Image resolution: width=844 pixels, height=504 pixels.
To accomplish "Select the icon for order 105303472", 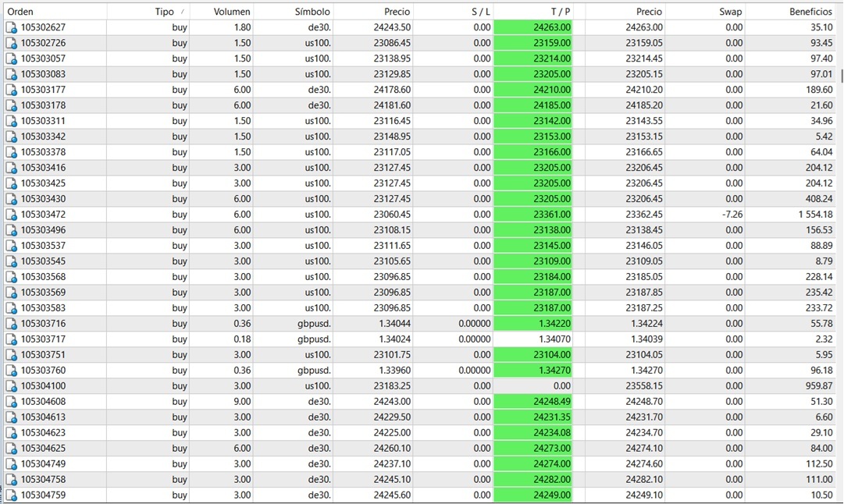I will [11, 215].
